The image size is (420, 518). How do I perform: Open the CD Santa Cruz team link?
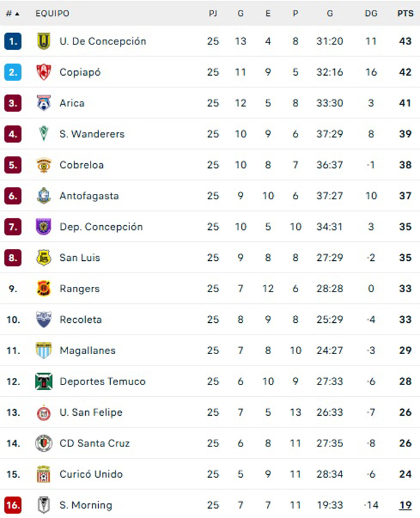click(95, 443)
